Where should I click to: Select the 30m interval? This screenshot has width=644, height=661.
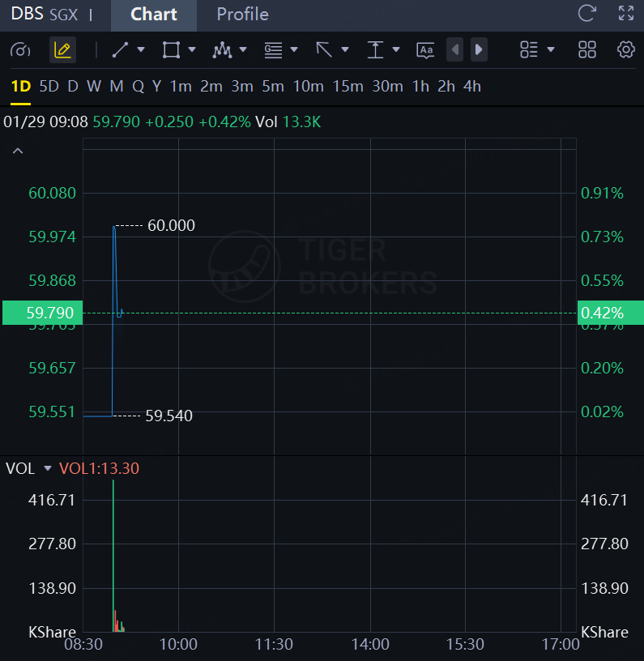387,87
